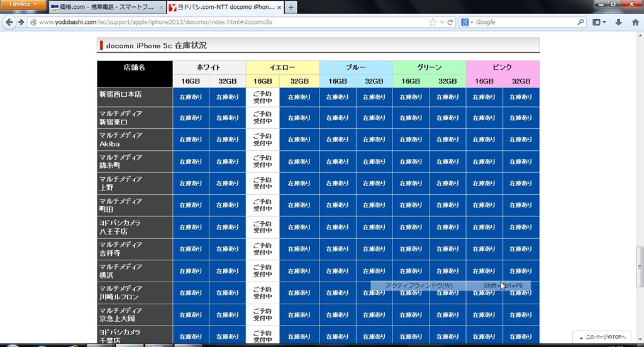Click the グリーン color header
The image size is (644, 347).
tap(429, 67)
